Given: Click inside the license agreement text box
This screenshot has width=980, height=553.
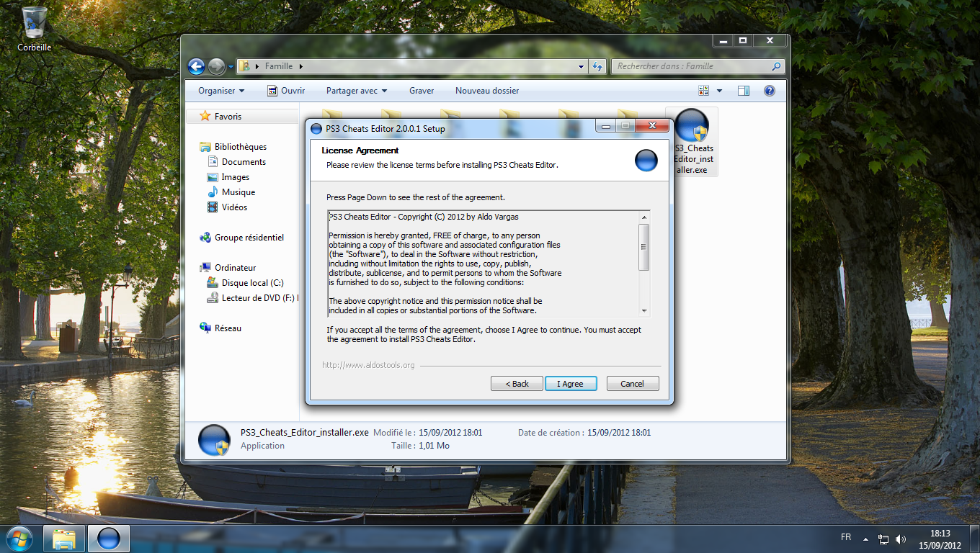Looking at the screenshot, I should 483,263.
